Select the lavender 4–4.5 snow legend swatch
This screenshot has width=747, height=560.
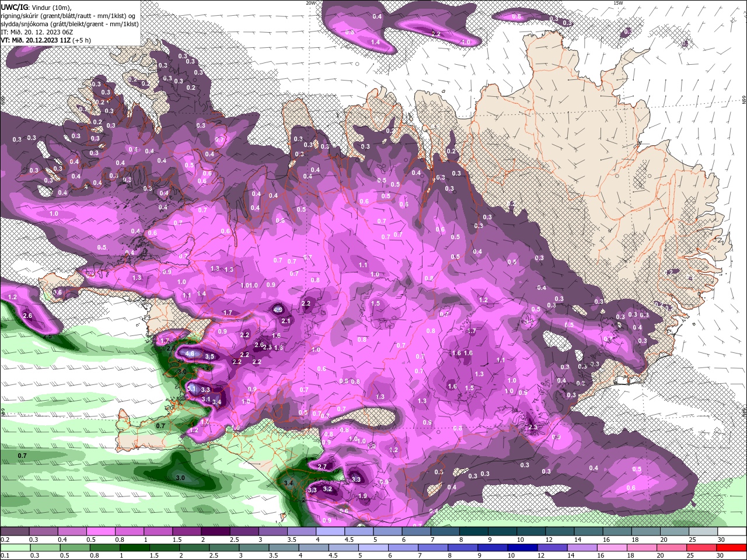pyautogui.click(x=330, y=531)
